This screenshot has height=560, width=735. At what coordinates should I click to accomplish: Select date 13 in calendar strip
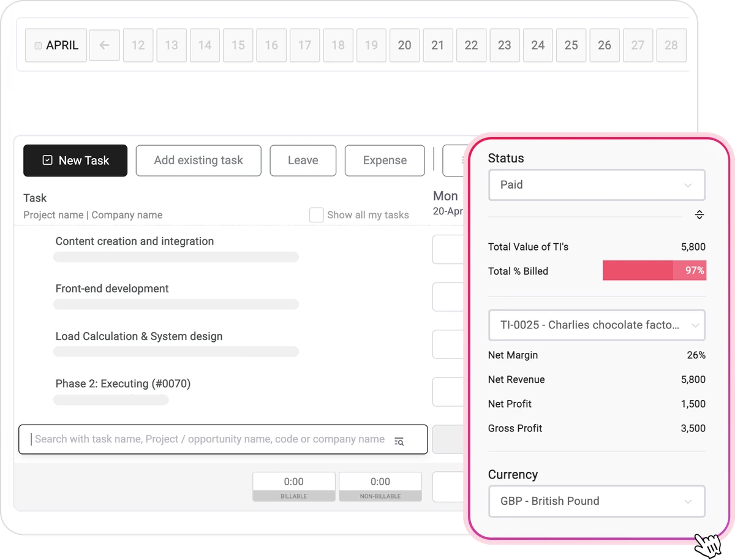[x=171, y=45]
